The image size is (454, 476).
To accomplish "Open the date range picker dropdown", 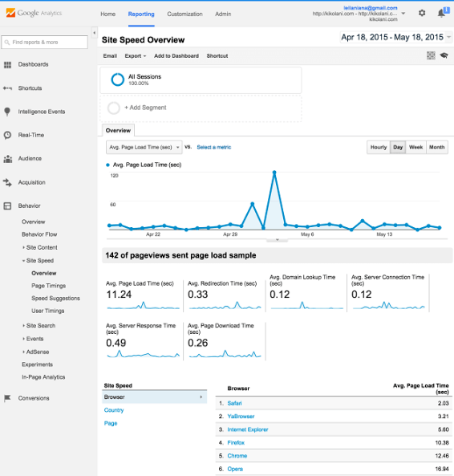I will [x=395, y=38].
